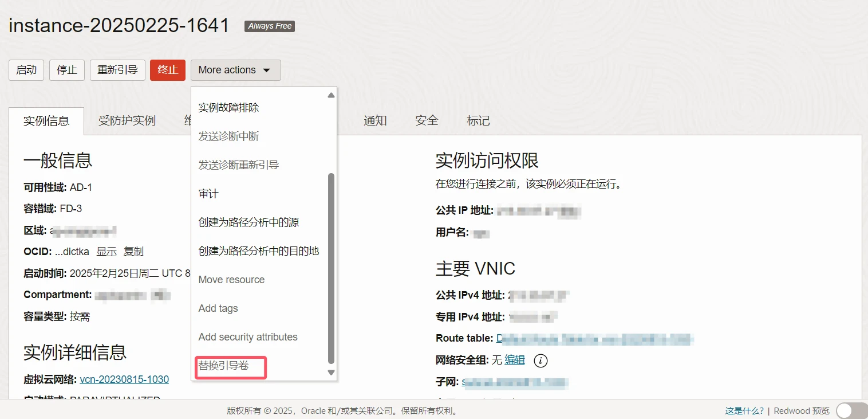Click 显示 link next to OCID
This screenshot has height=419, width=868.
tap(106, 252)
